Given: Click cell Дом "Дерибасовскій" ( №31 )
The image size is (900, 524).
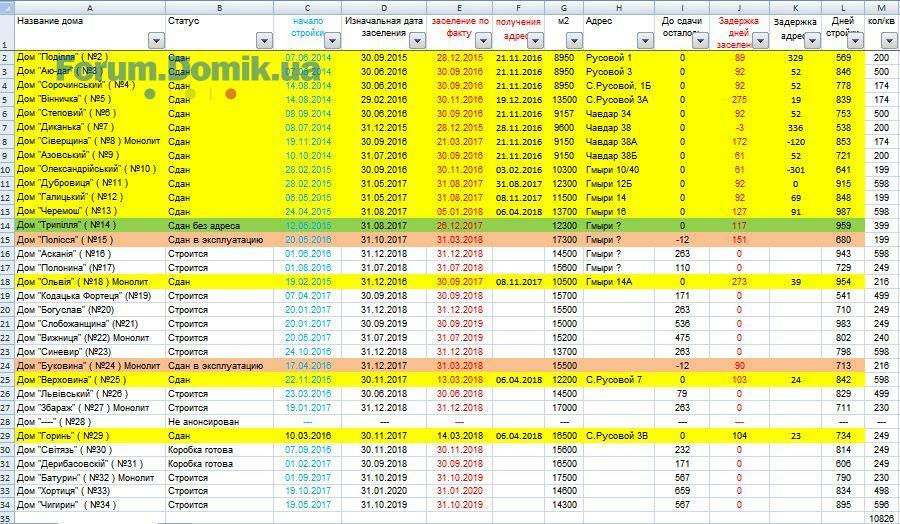Looking at the screenshot, I should (x=90, y=464).
